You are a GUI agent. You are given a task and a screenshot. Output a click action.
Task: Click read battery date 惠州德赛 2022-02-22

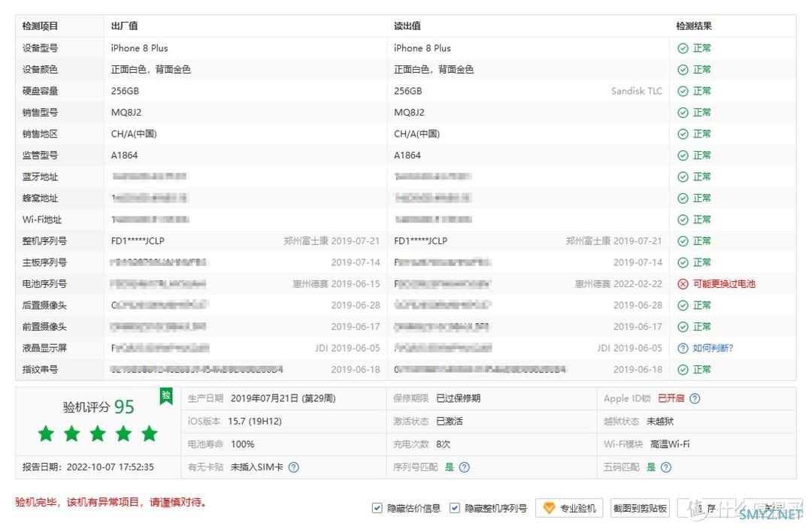click(618, 284)
